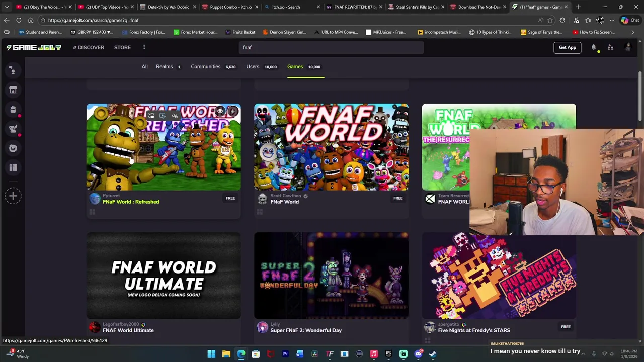The height and width of the screenshot is (362, 644).
Task: Open the top sidebar chat icon
Action: point(13,70)
